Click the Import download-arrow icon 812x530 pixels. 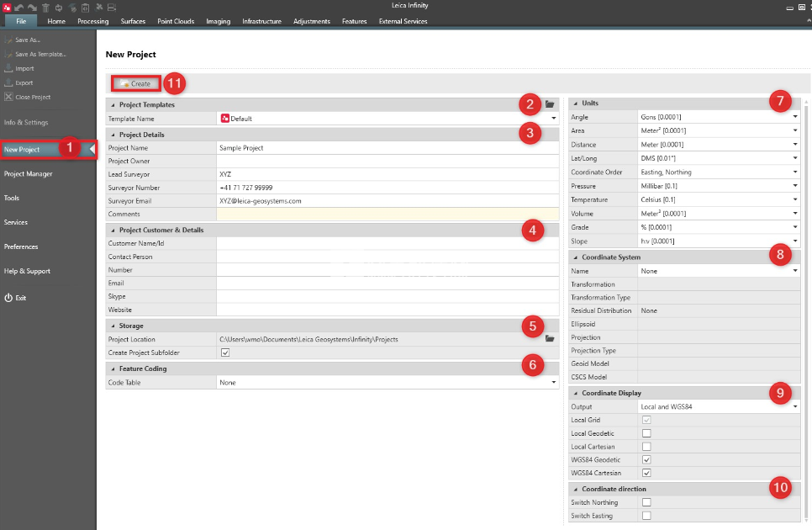click(x=8, y=68)
